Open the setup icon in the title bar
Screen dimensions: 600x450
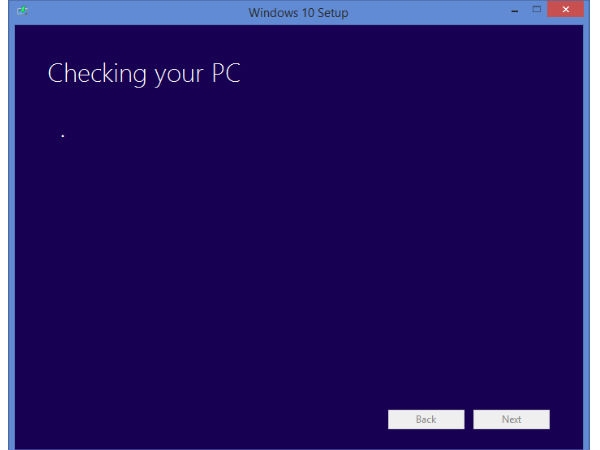(23, 11)
